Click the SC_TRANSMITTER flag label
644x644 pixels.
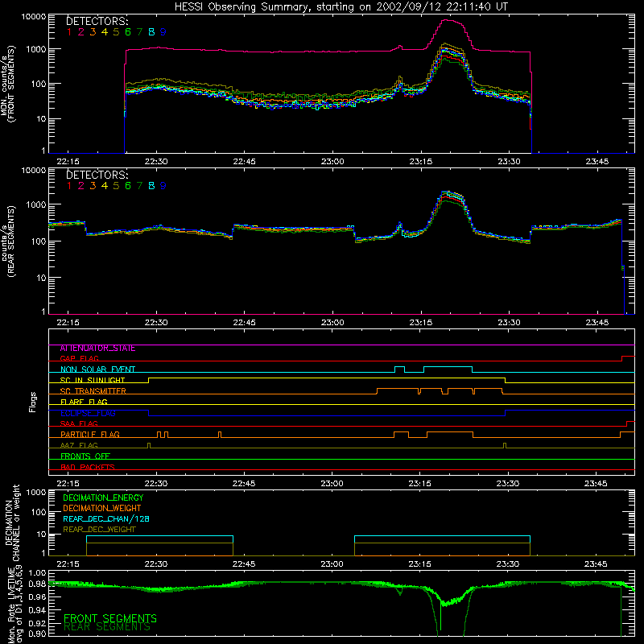[x=93, y=391]
